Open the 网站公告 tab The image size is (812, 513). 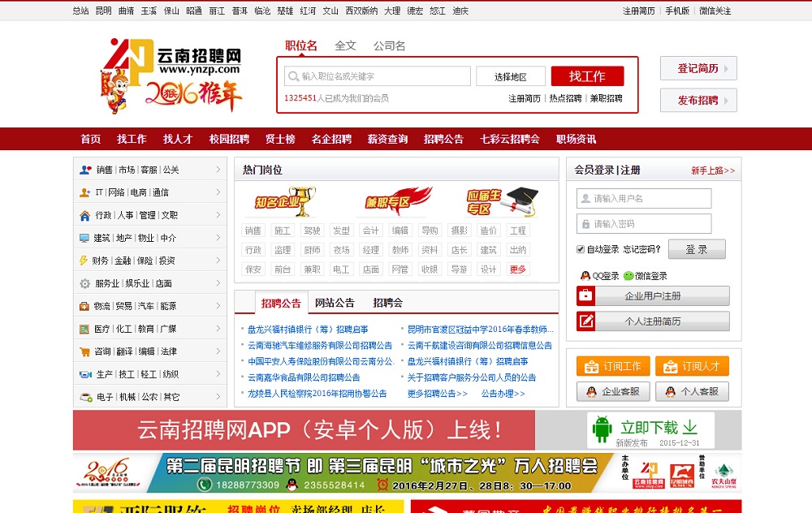[x=335, y=303]
